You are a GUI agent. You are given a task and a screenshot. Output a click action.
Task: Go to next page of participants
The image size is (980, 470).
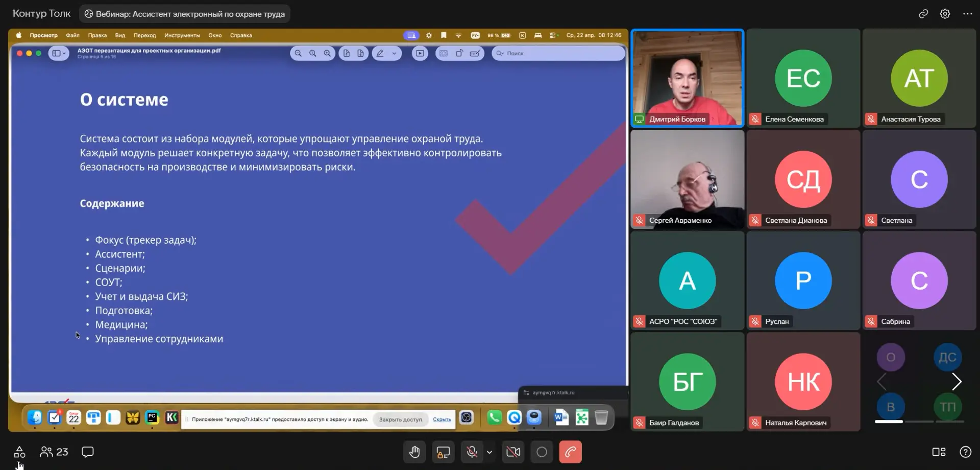click(957, 382)
